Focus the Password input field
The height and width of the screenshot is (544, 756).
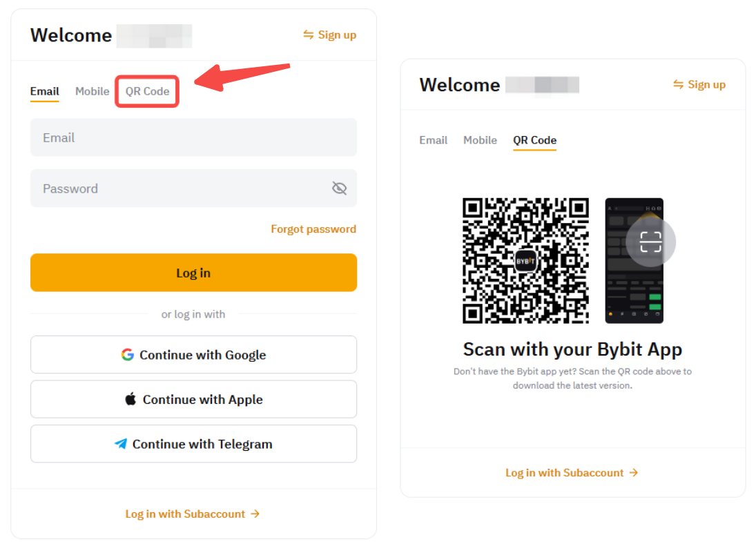click(x=180, y=188)
